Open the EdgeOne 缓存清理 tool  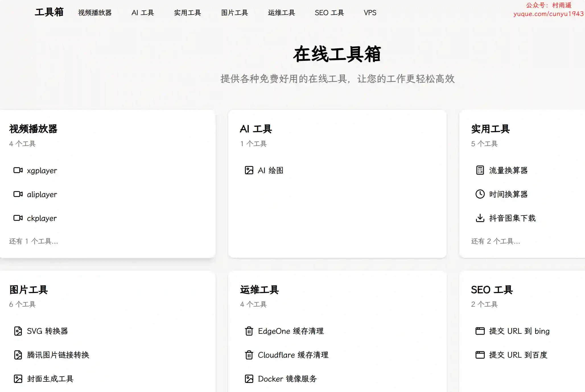[x=291, y=331]
